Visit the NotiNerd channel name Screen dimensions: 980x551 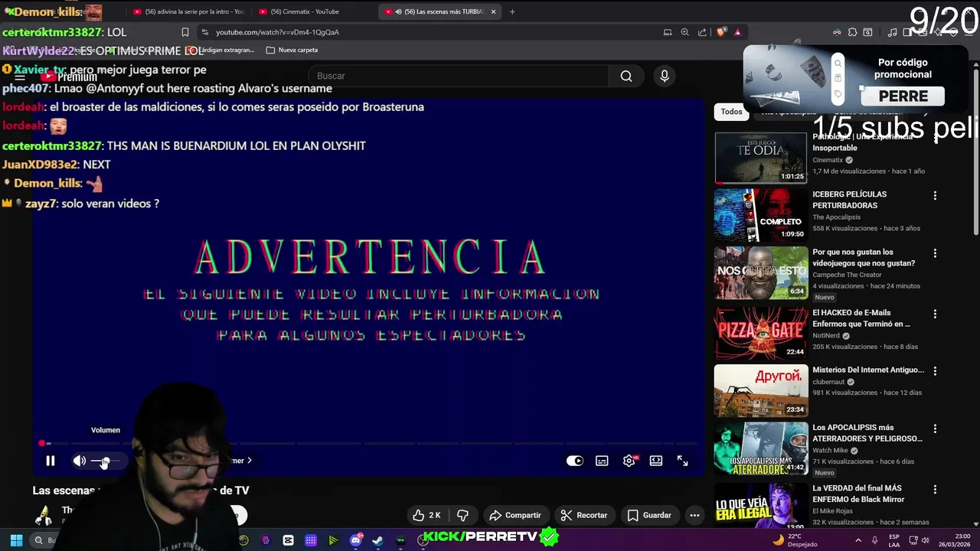tap(827, 335)
